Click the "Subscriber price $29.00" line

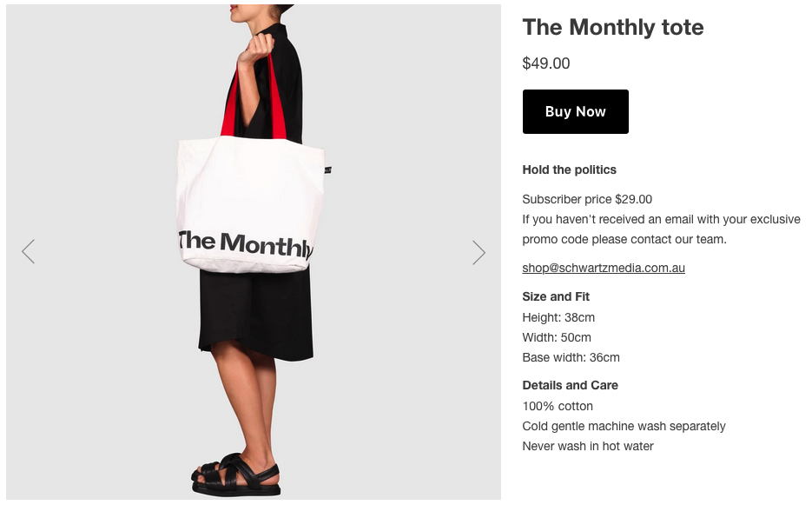point(587,199)
